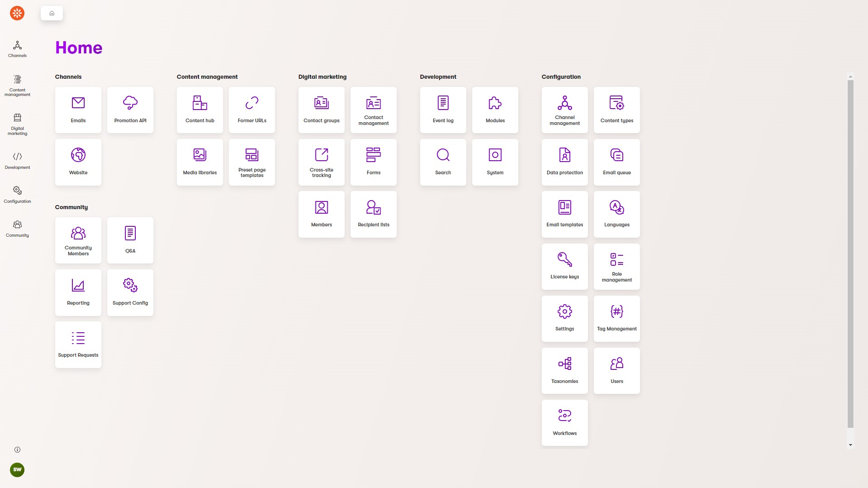868x488 pixels.
Task: Open the Website tile
Action: [x=78, y=162]
